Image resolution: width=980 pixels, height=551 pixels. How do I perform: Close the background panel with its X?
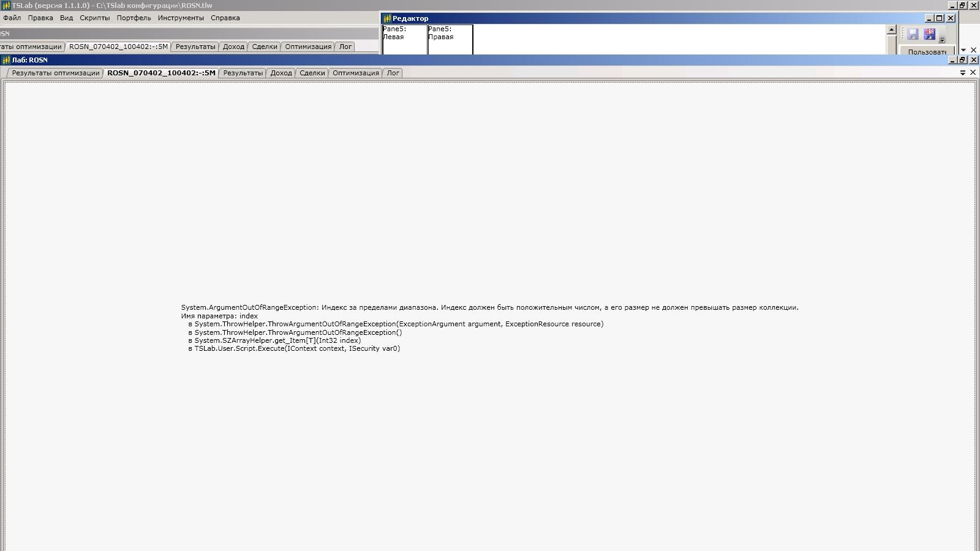pyautogui.click(x=973, y=50)
